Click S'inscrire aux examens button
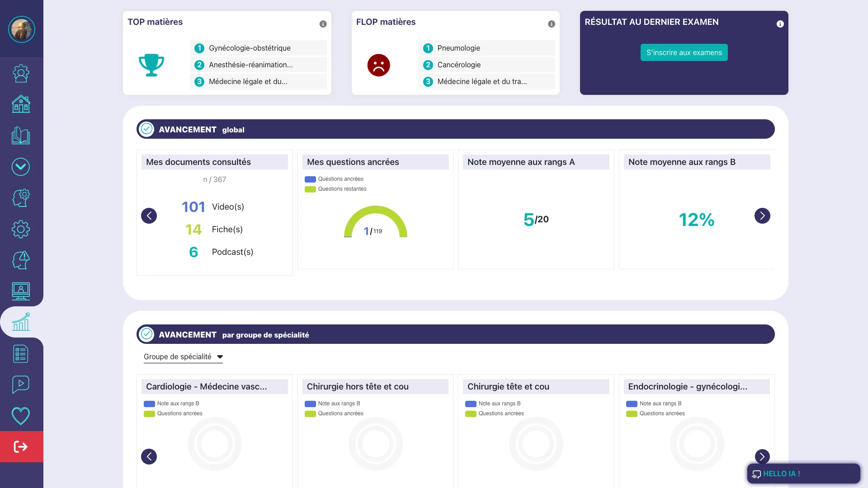 [x=684, y=52]
